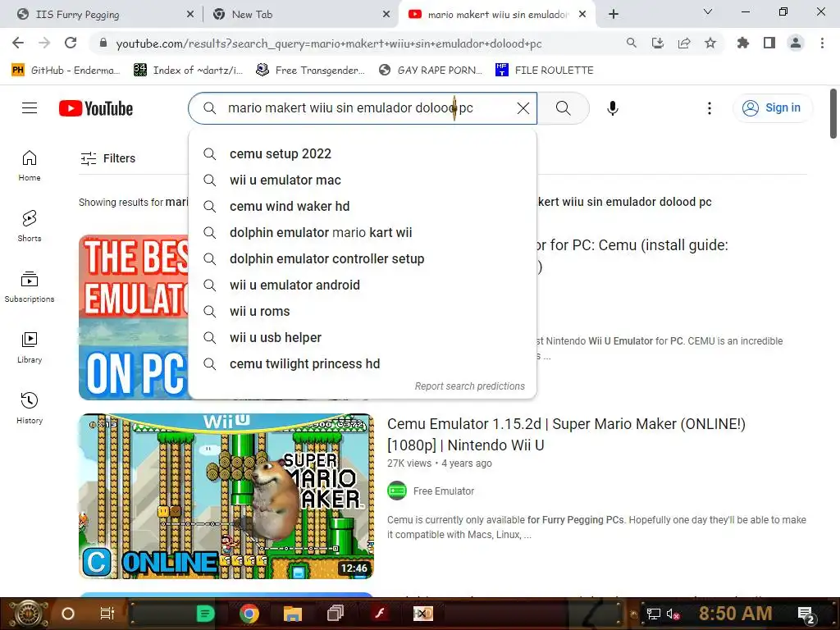Image resolution: width=840 pixels, height=630 pixels.
Task: Click the Free Emulator channel avatar
Action: (397, 491)
